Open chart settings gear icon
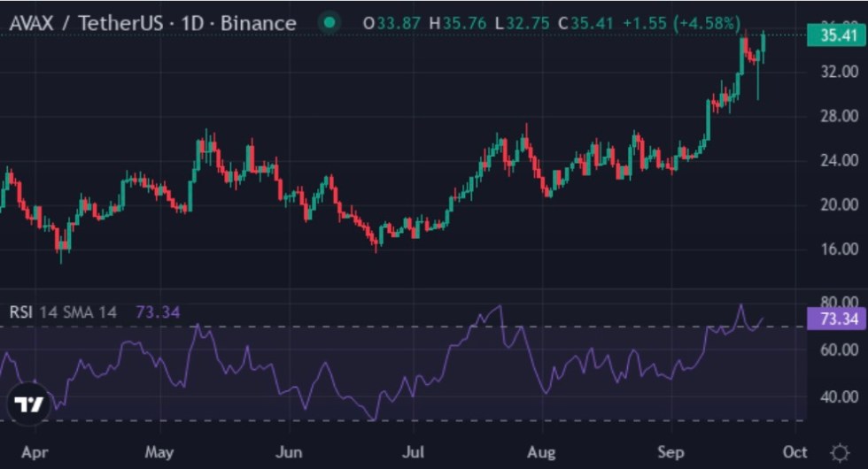The image size is (868, 469). 840,453
